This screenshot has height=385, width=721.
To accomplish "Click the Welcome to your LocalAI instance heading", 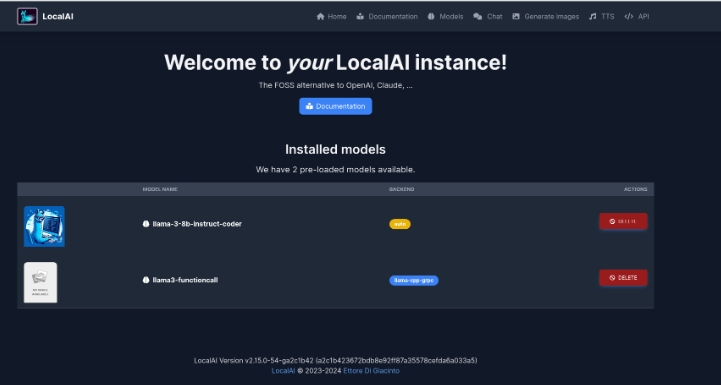I will tap(336, 62).
